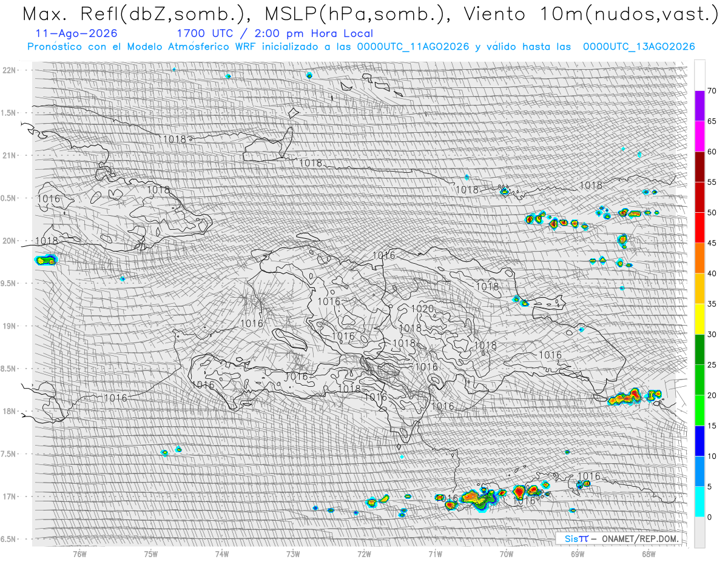Click the orange 40-45 dBZ colorbar segment
The height and width of the screenshot is (562, 728).
point(699,258)
